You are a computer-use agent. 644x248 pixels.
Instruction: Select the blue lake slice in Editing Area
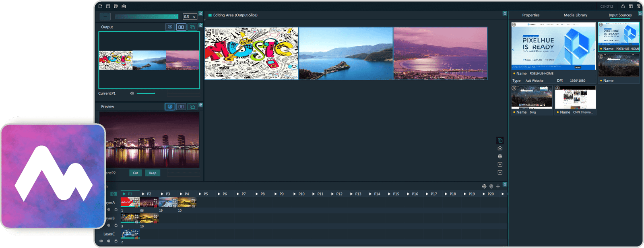click(x=346, y=54)
